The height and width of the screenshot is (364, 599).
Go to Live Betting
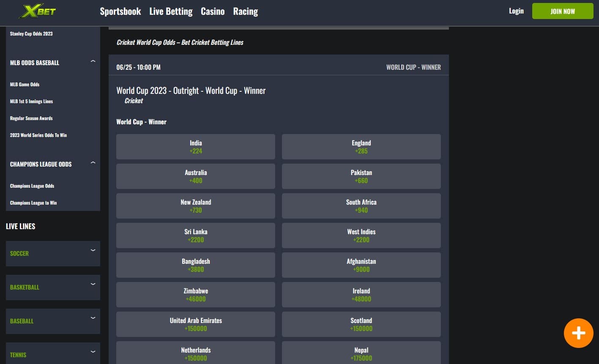click(x=171, y=11)
